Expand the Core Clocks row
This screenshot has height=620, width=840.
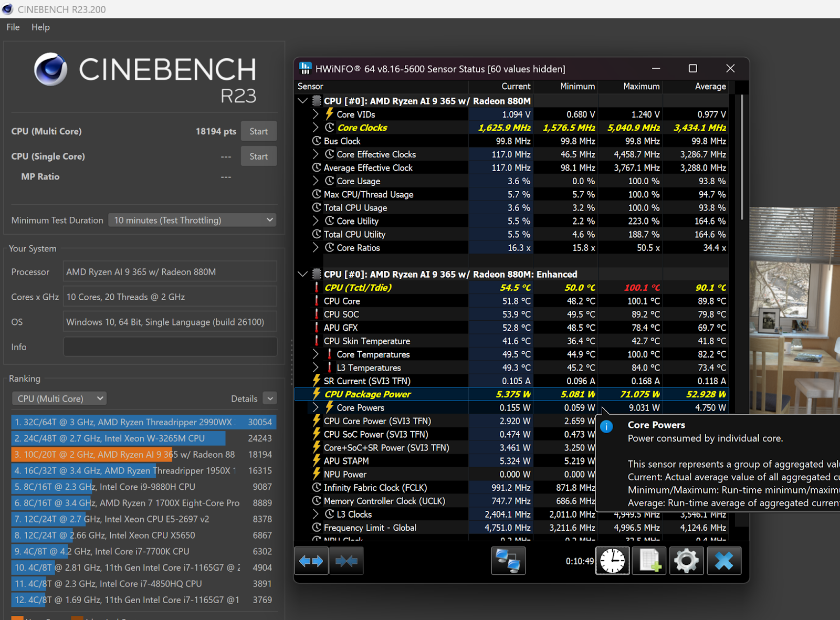point(316,127)
